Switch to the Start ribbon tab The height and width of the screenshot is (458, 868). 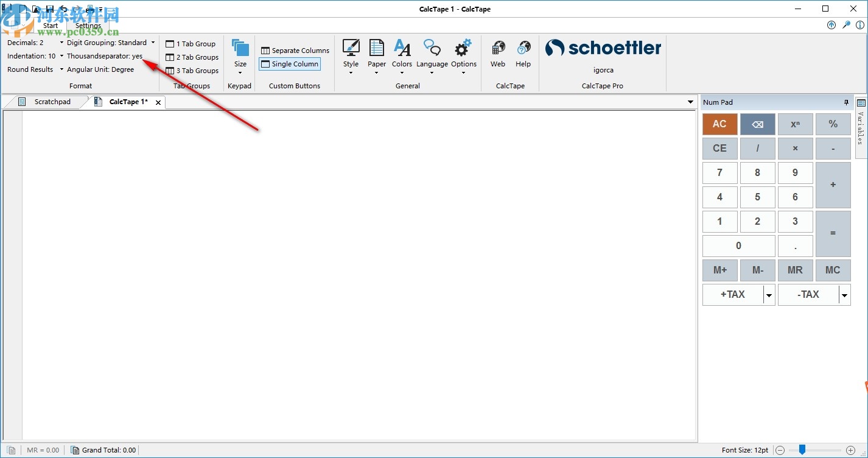point(51,26)
